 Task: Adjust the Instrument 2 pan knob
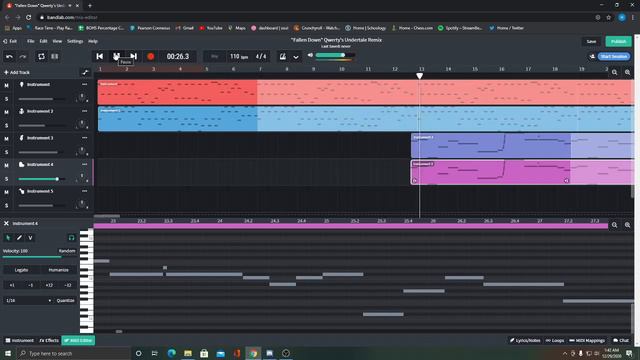click(x=82, y=124)
